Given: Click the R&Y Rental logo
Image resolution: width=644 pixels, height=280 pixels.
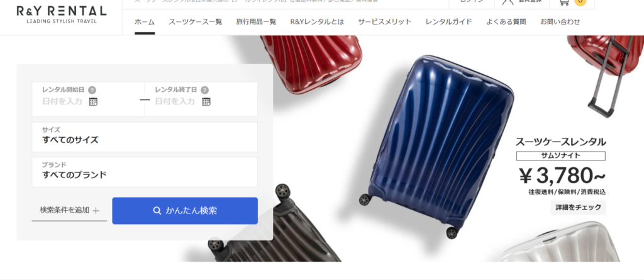Looking at the screenshot, I should (62, 14).
